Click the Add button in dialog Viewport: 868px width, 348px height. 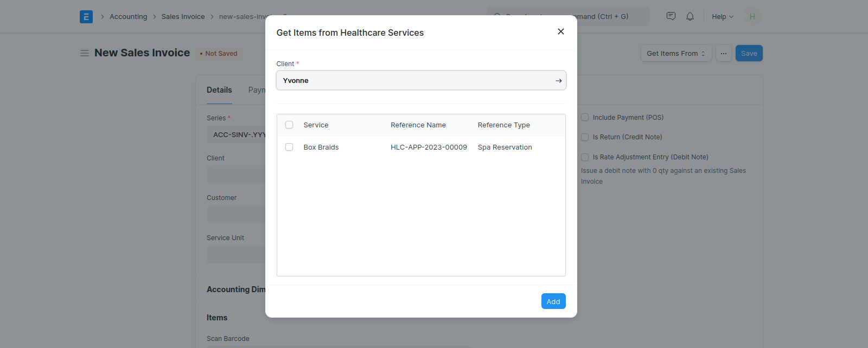553,301
